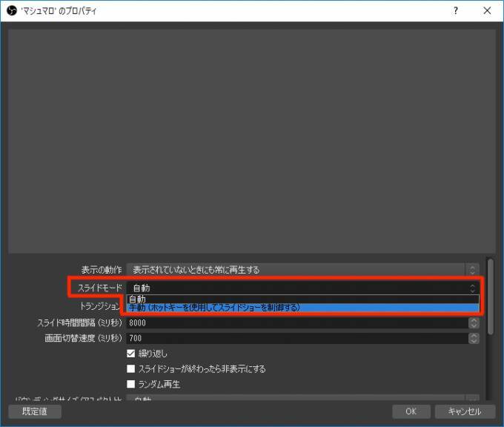
Task: Click the 既定値 button
Action: [x=35, y=411]
